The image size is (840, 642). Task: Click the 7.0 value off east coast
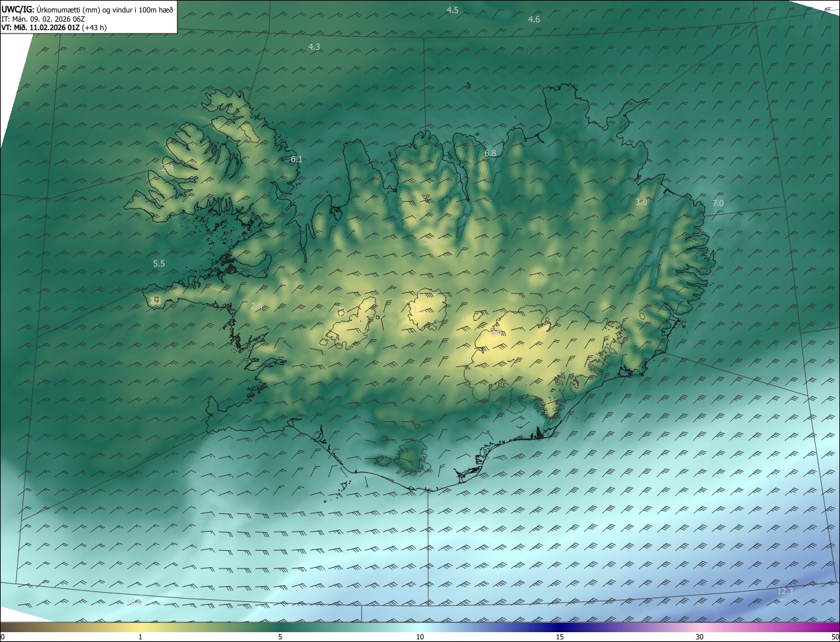[x=718, y=203]
